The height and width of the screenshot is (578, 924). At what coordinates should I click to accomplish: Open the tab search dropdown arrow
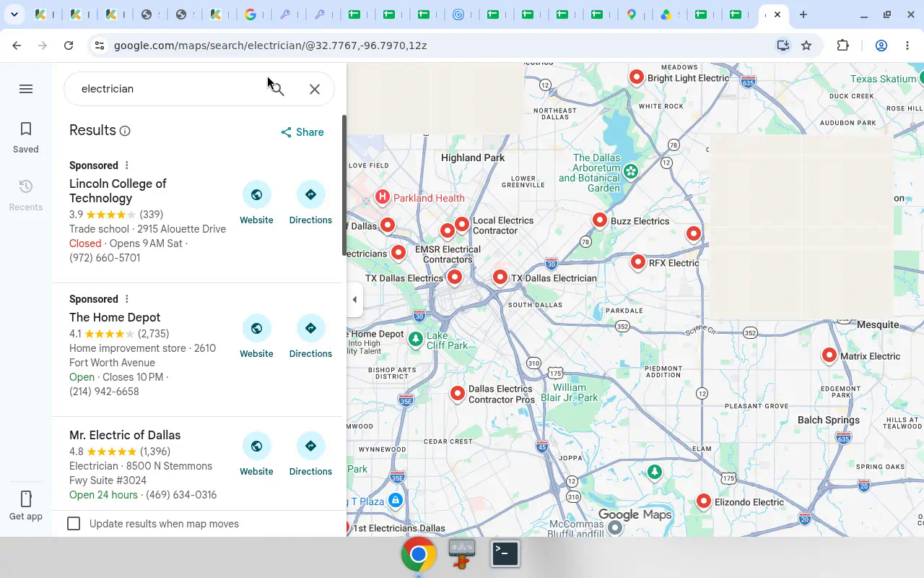14,14
